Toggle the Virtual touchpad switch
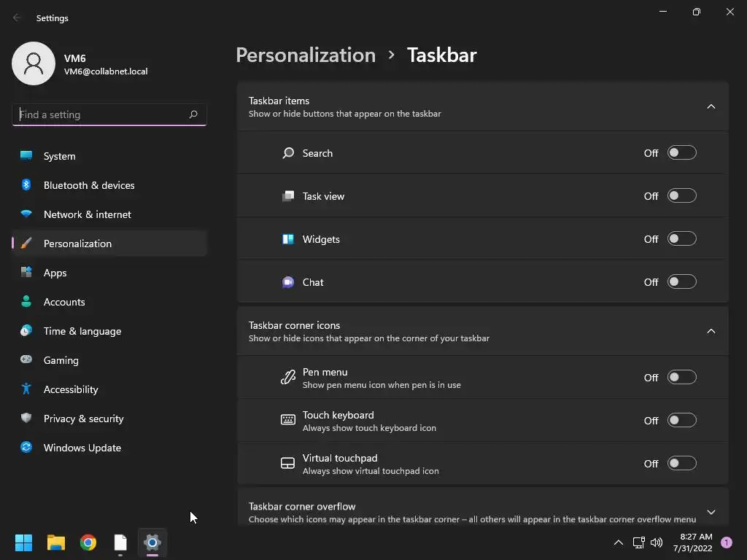Screen dimensions: 747x560 682,463
